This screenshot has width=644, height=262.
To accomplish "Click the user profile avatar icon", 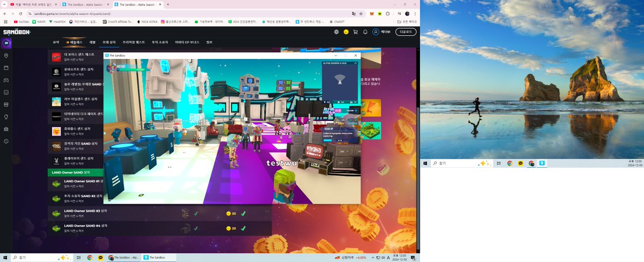I will click(x=376, y=32).
